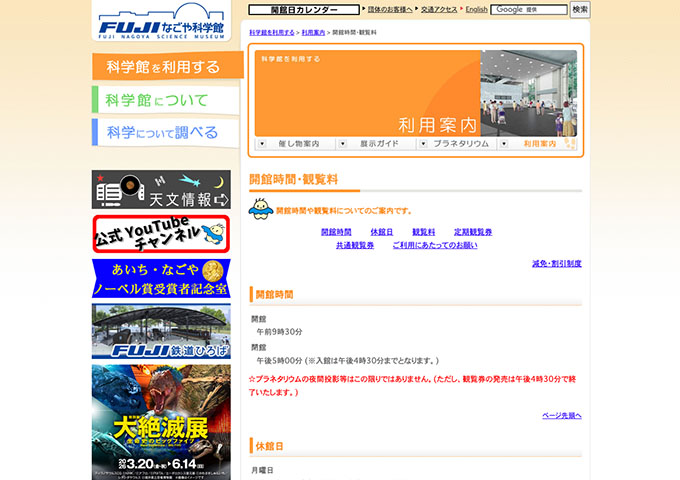Follow the 減免・割引制度 link
This screenshot has height=480, width=680.
click(x=556, y=264)
